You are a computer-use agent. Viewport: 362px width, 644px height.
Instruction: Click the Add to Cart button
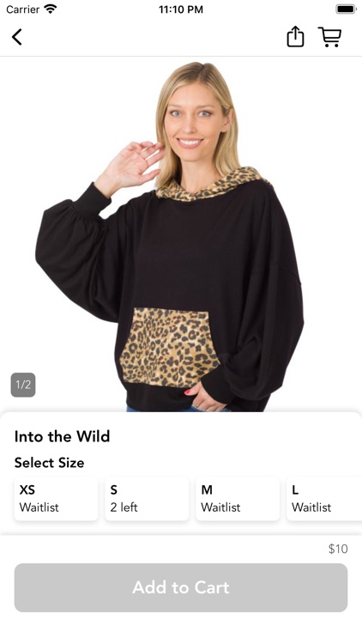pos(181,587)
